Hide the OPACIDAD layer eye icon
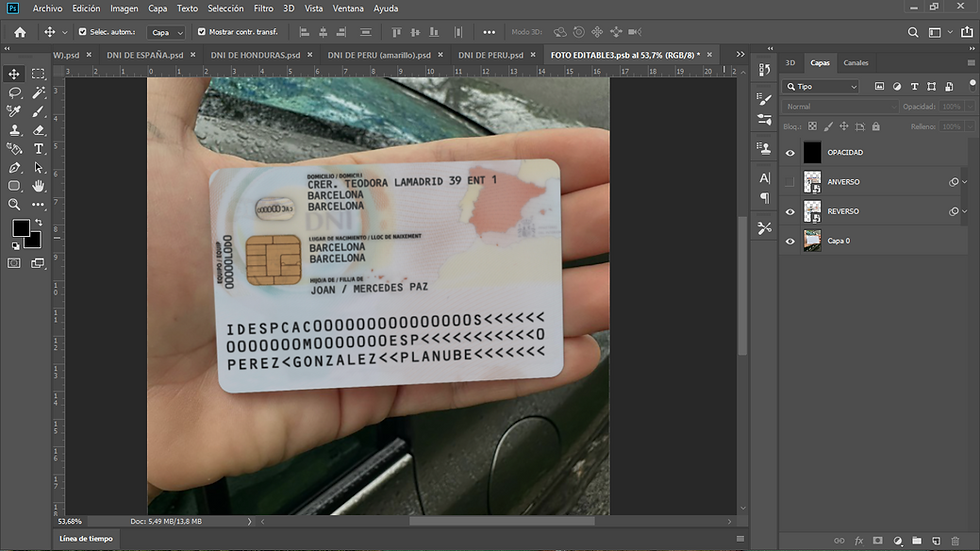The height and width of the screenshot is (551, 980). (x=790, y=152)
